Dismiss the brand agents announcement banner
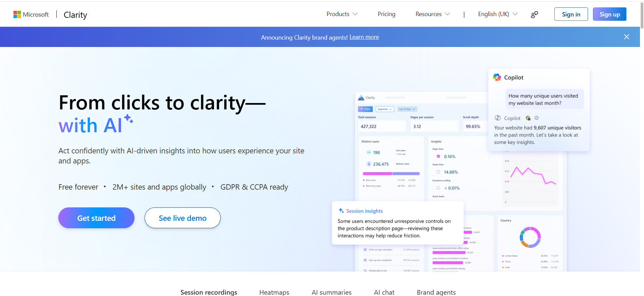644x296 pixels. 626,37
